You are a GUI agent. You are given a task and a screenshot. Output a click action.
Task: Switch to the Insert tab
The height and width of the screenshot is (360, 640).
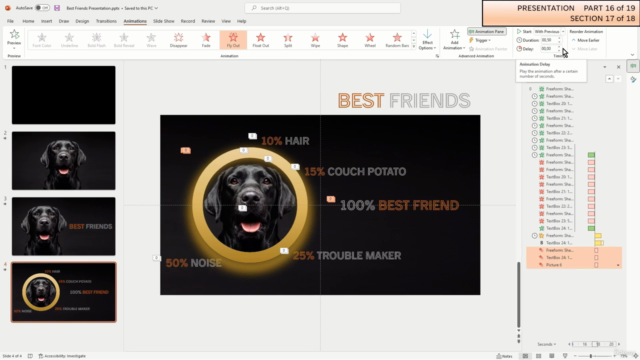(x=46, y=21)
